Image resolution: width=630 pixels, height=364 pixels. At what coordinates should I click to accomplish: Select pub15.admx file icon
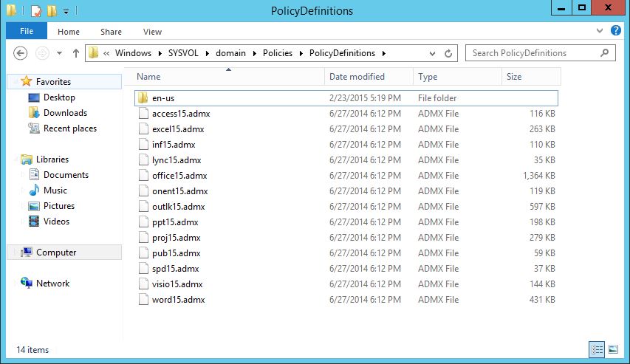point(143,253)
